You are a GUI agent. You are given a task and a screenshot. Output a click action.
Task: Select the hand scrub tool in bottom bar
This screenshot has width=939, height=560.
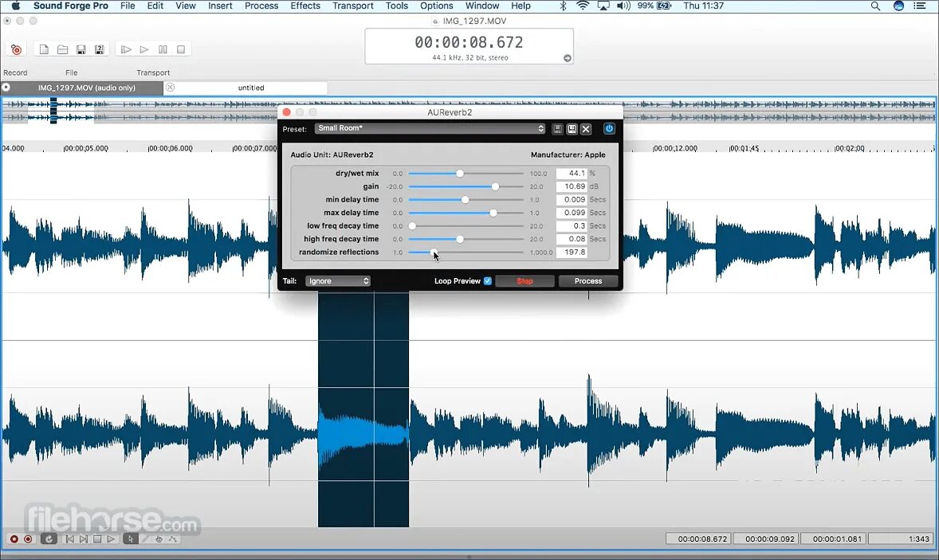tap(159, 539)
